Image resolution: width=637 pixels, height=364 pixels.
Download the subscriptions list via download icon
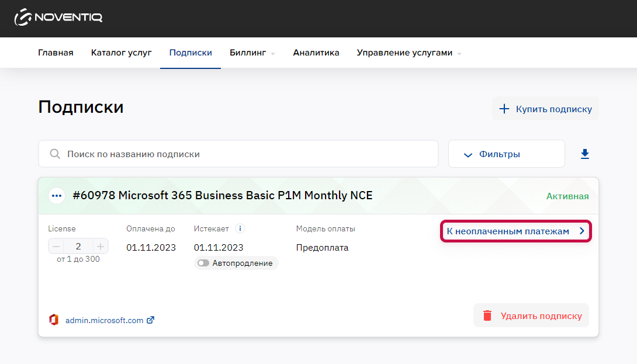pos(584,154)
